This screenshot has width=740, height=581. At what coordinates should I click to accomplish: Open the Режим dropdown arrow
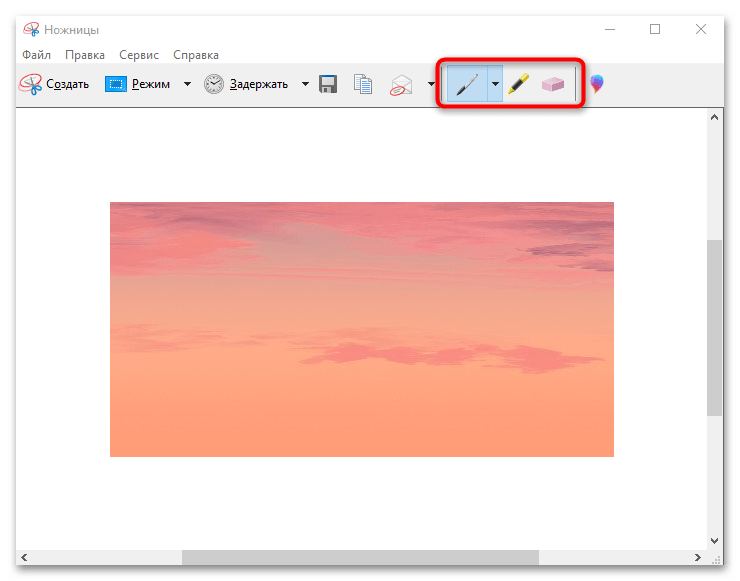point(187,84)
